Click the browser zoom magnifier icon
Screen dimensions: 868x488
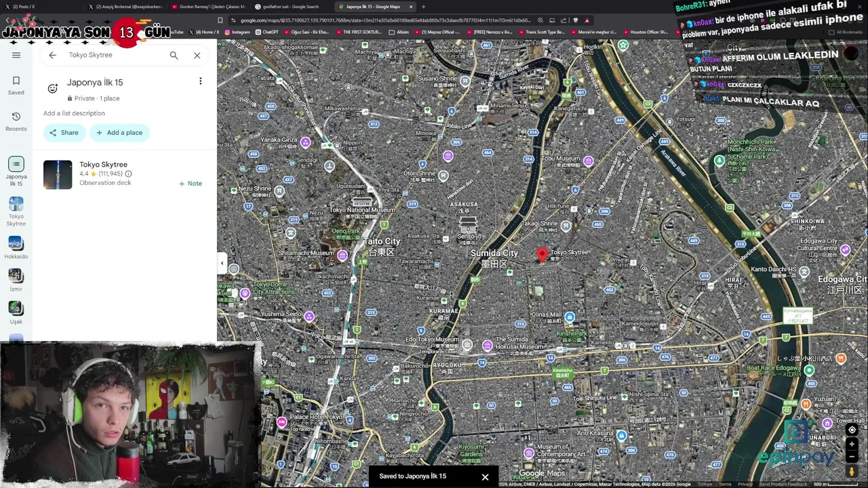click(x=540, y=20)
